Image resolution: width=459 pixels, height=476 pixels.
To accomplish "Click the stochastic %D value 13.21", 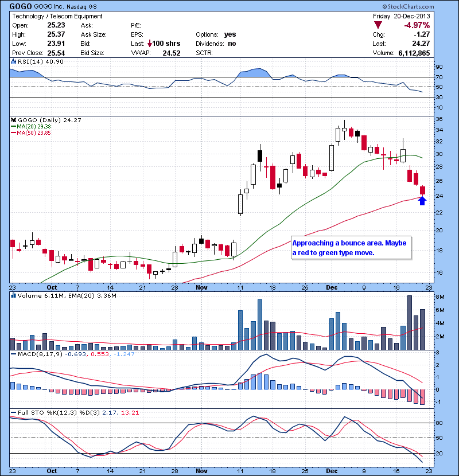I will click(130, 412).
